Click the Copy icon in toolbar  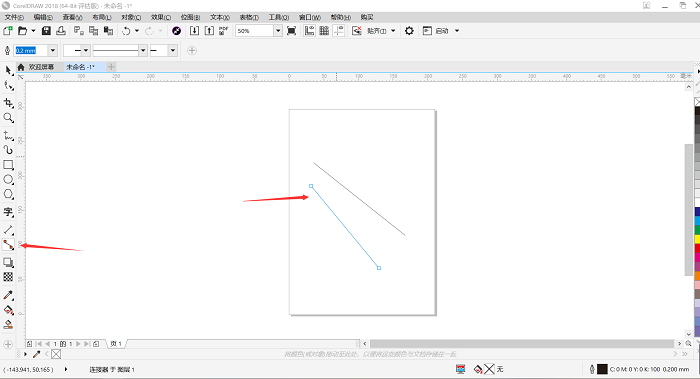coord(93,31)
